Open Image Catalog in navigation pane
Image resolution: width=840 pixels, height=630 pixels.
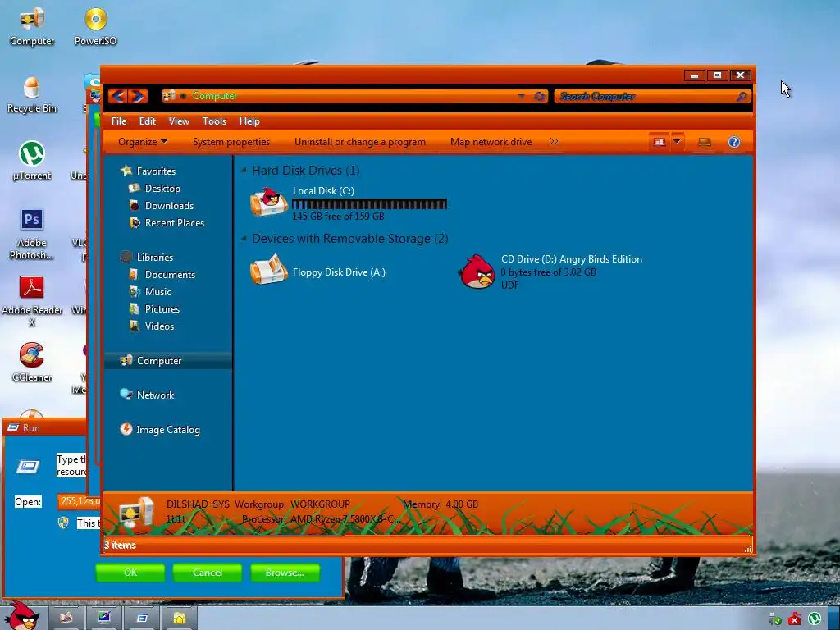[167, 430]
